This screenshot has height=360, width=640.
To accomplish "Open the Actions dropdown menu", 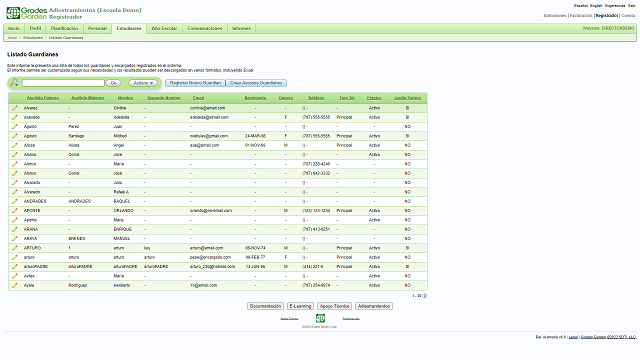I will [x=143, y=83].
